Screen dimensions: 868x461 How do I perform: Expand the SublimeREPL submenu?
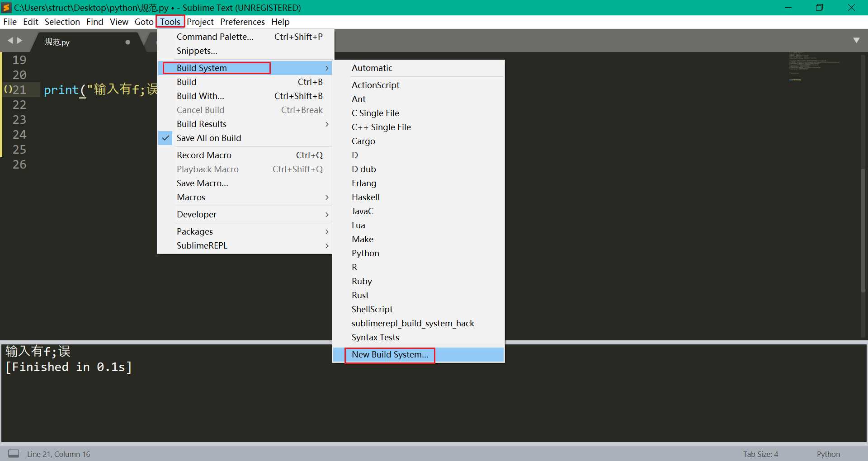tap(245, 245)
